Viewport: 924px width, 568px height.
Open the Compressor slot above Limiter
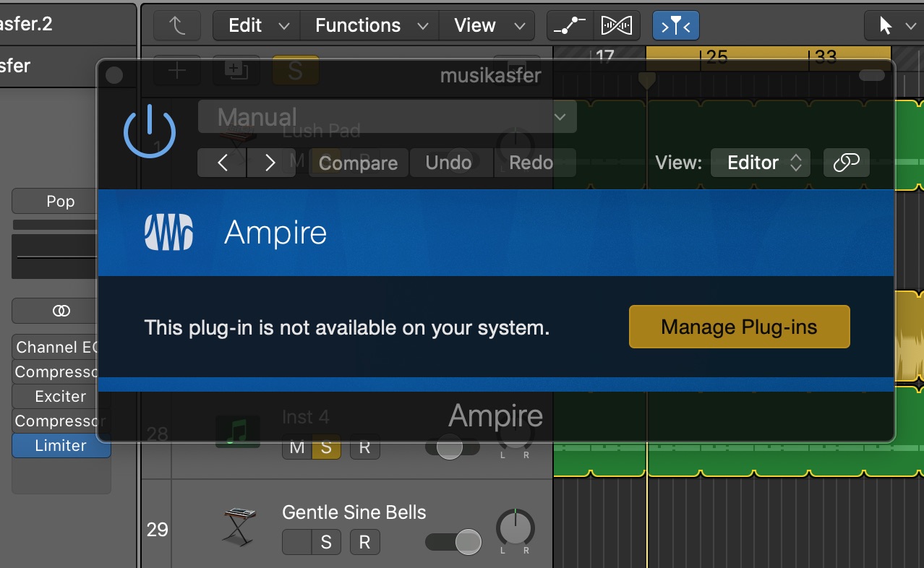click(61, 421)
